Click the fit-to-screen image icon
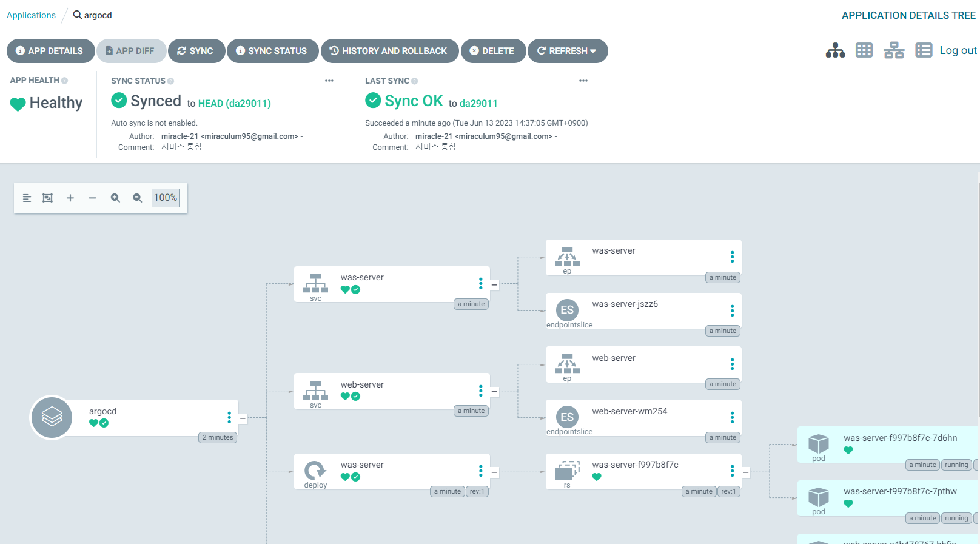Viewport: 980px width, 544px height. pos(47,198)
